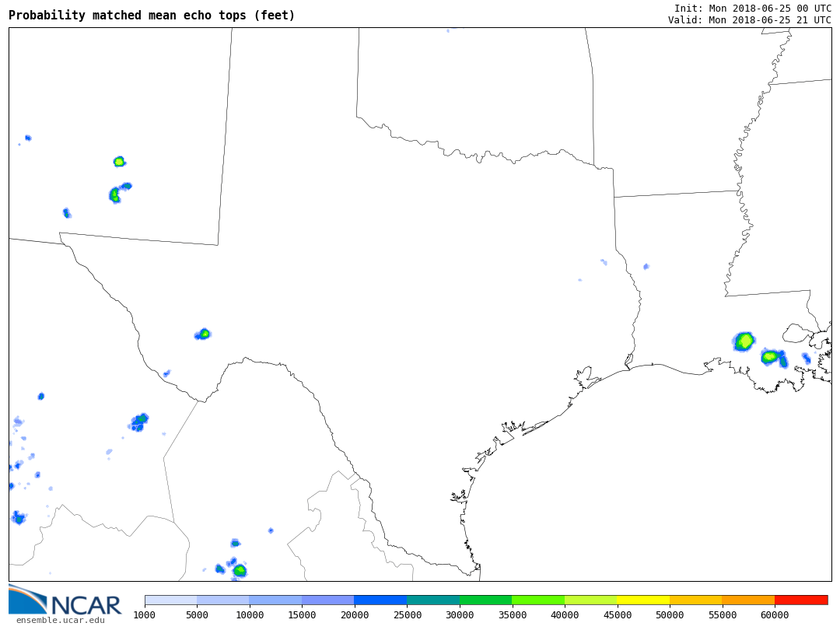The height and width of the screenshot is (630, 840).
Task: Click the red 60000 feet color swatch
Action: (x=801, y=600)
